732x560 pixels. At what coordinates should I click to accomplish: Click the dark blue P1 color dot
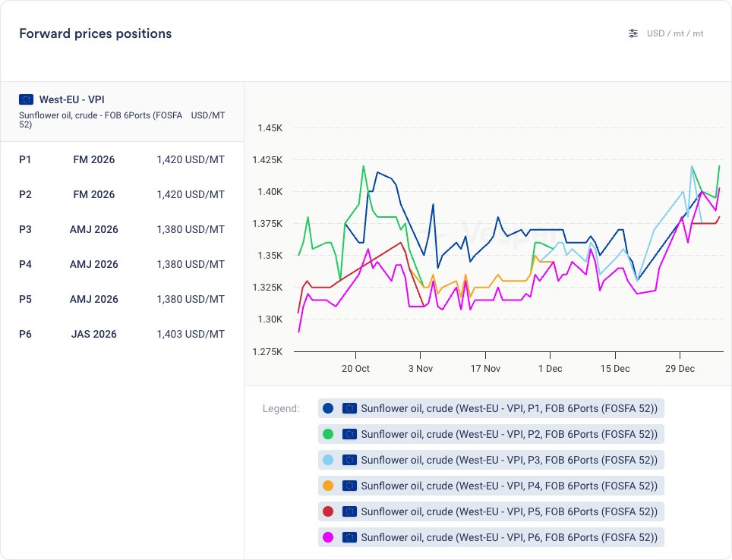pyautogui.click(x=328, y=408)
